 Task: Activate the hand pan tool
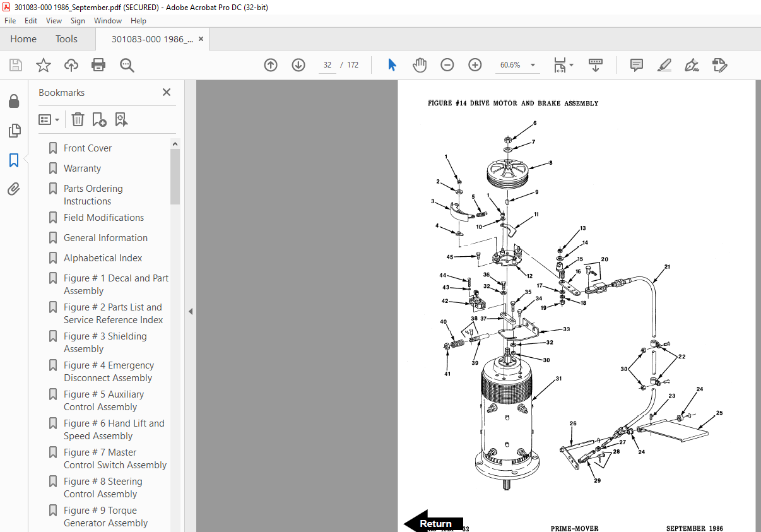420,65
